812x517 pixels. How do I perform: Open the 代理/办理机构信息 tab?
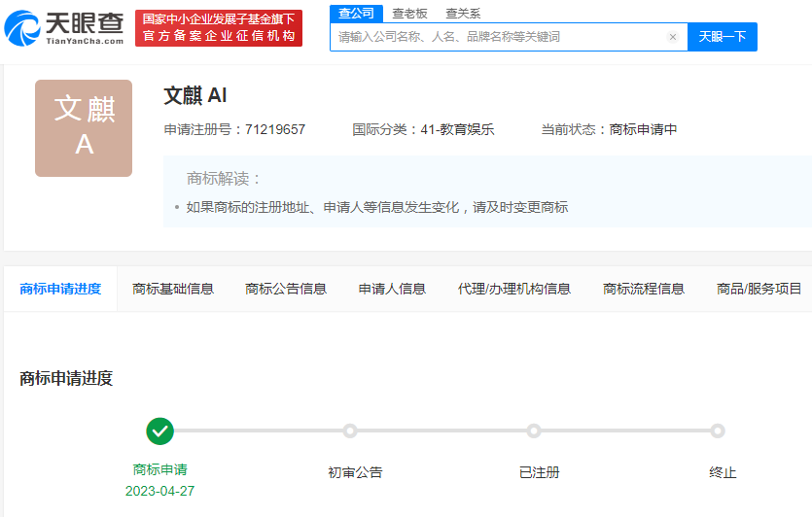tap(514, 289)
